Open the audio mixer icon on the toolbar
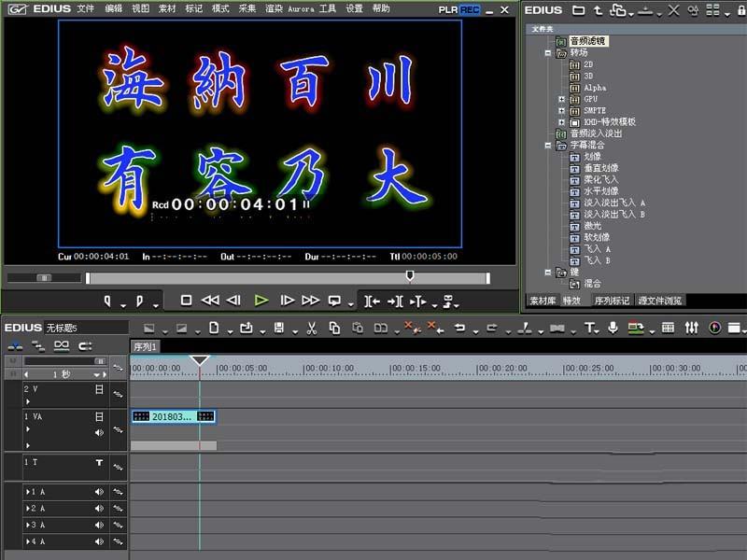The width and height of the screenshot is (747, 560). click(691, 328)
